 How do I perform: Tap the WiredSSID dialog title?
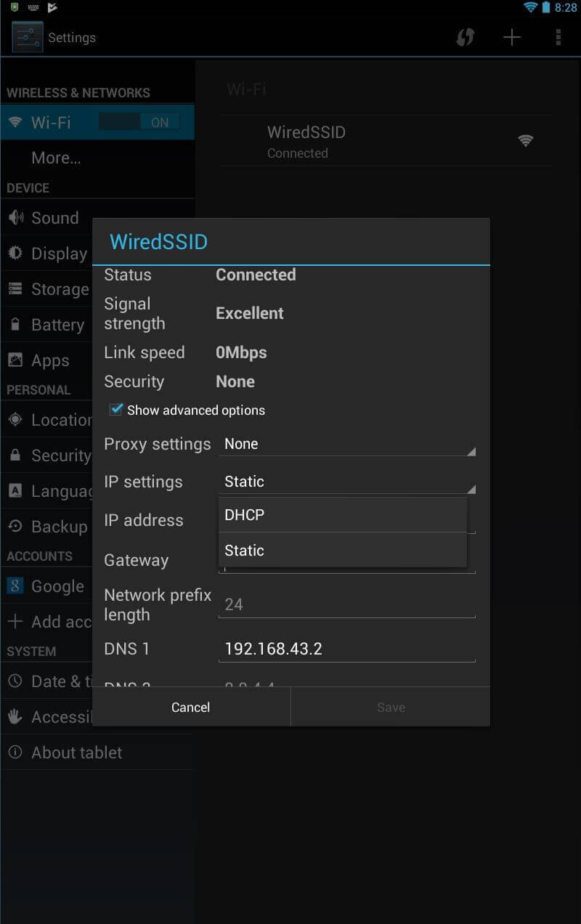point(158,241)
